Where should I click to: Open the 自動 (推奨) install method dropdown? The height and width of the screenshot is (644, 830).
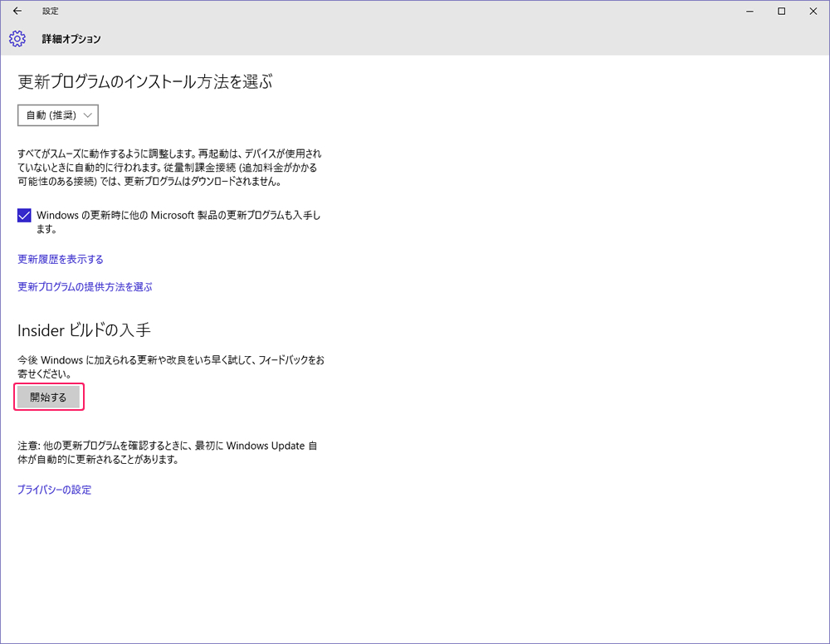coord(58,115)
